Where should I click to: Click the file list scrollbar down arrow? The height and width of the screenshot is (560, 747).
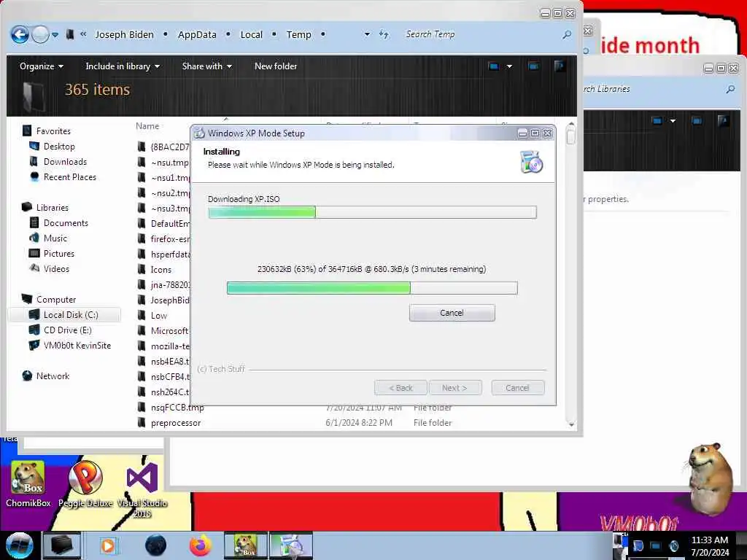pos(570,424)
